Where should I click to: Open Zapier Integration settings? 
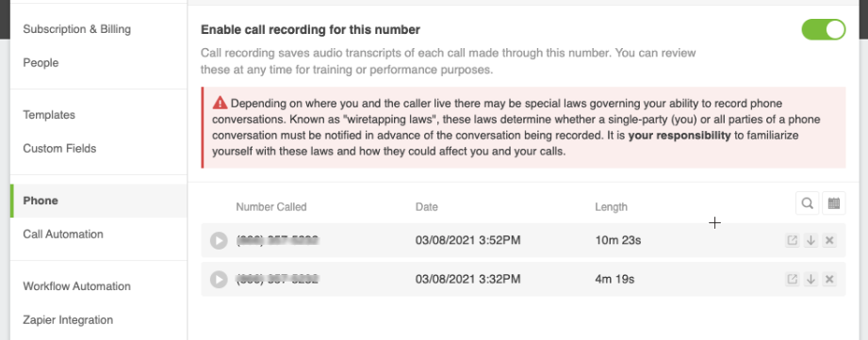pyautogui.click(x=68, y=320)
